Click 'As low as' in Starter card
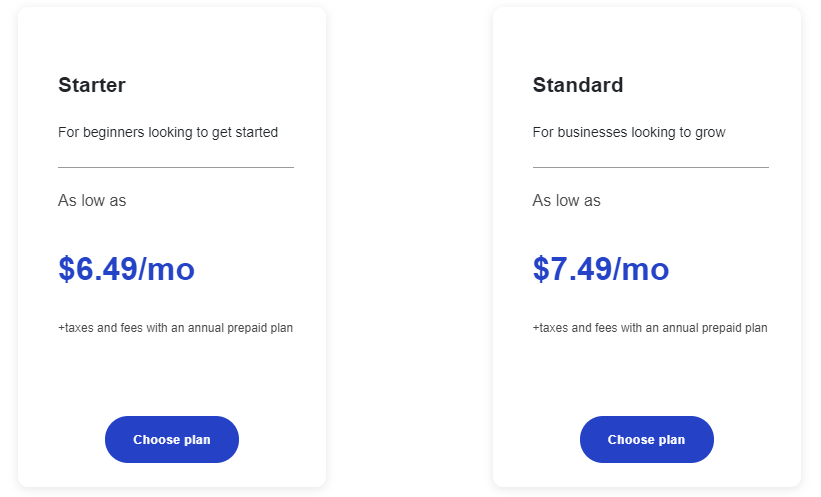The width and height of the screenshot is (821, 497). pyautogui.click(x=92, y=201)
